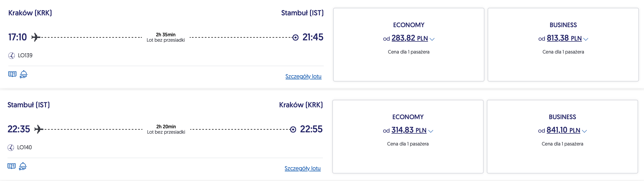Click the newspaper icon under flight LO139
Screen dimensions: 644x181
click(12, 74)
